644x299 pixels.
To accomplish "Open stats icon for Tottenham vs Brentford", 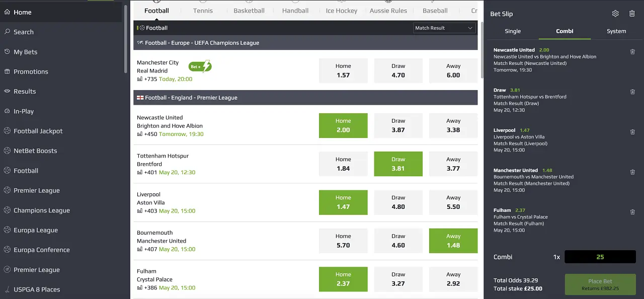I will [x=139, y=172].
